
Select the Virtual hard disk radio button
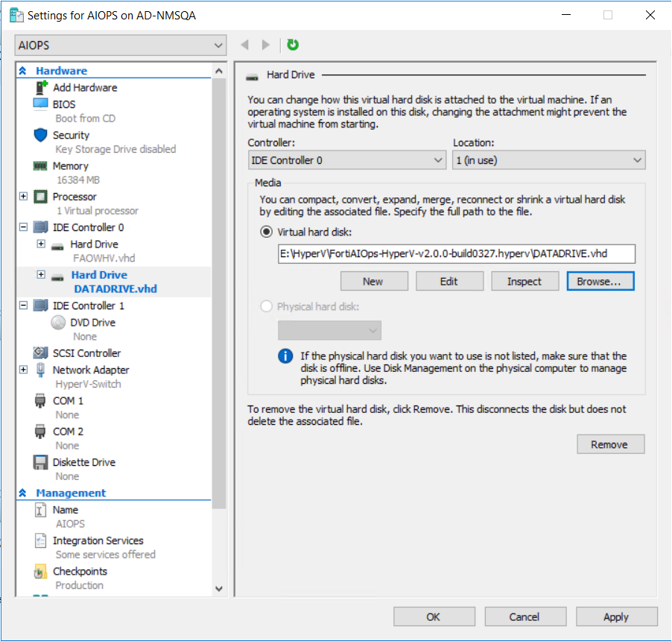(x=266, y=232)
